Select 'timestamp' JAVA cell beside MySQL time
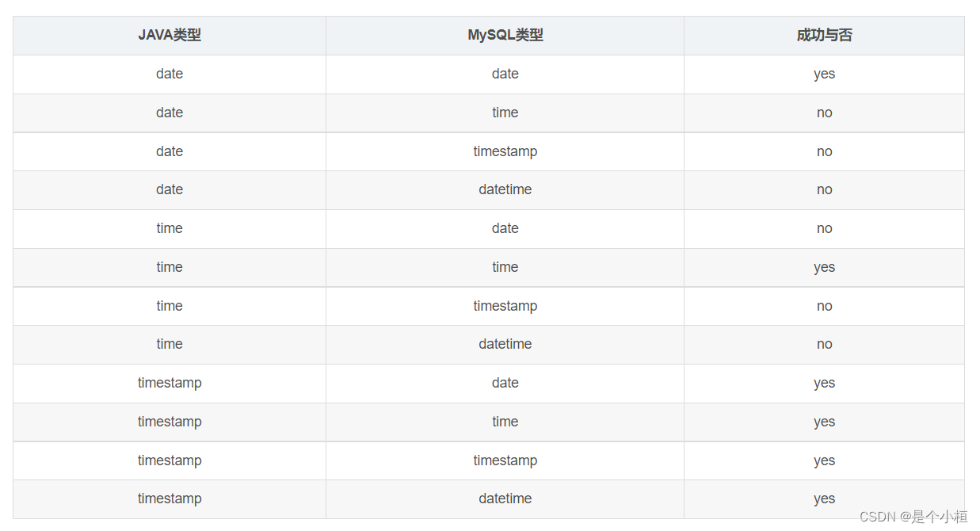The image size is (980, 531). pyautogui.click(x=170, y=422)
